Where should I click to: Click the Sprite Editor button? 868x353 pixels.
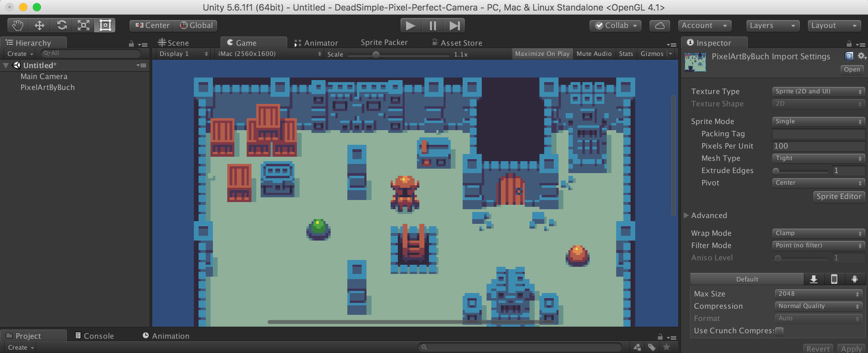pyautogui.click(x=839, y=197)
